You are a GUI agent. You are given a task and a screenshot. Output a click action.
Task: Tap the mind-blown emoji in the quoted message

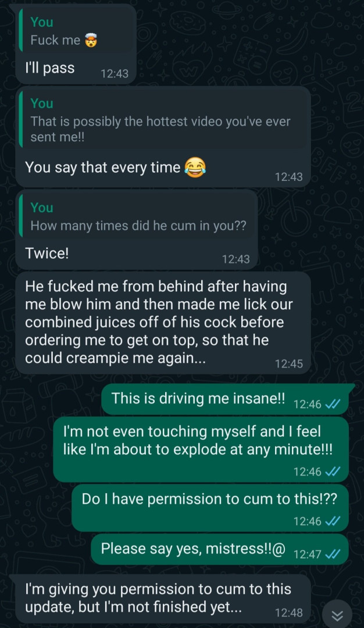click(x=91, y=40)
